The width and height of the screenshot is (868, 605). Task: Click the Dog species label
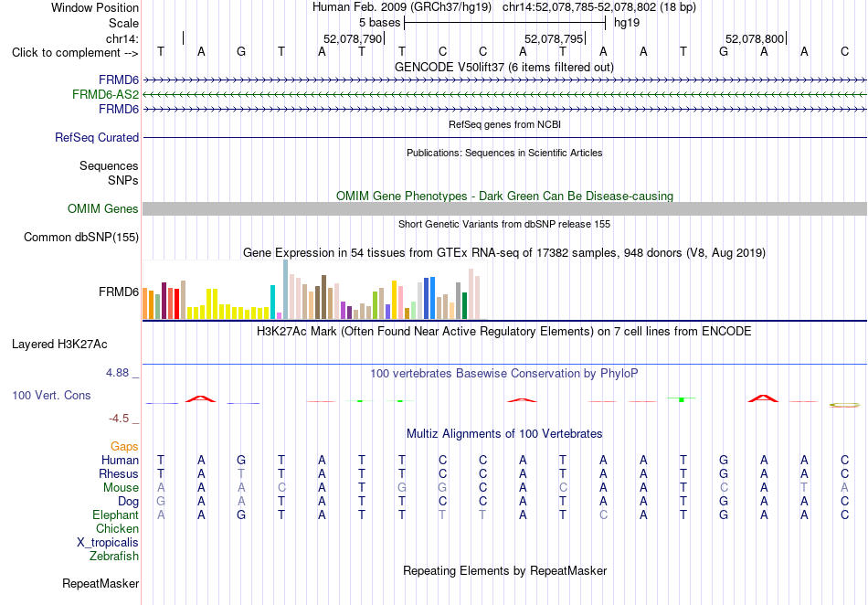(x=129, y=502)
